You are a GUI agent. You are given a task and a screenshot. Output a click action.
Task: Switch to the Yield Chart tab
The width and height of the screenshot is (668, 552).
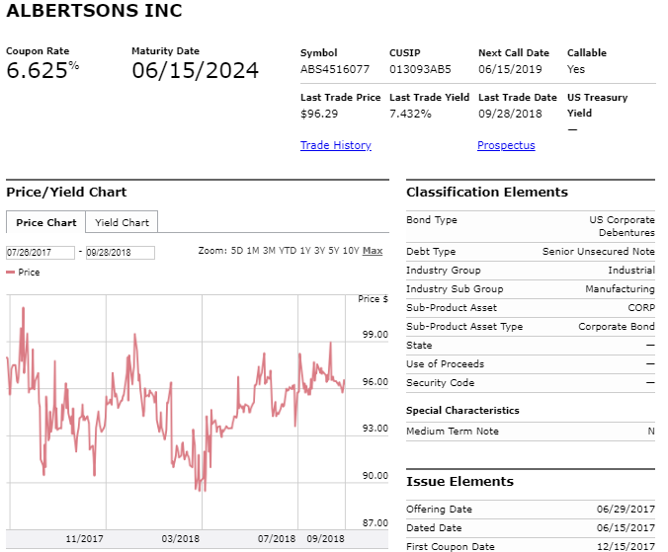click(x=122, y=222)
